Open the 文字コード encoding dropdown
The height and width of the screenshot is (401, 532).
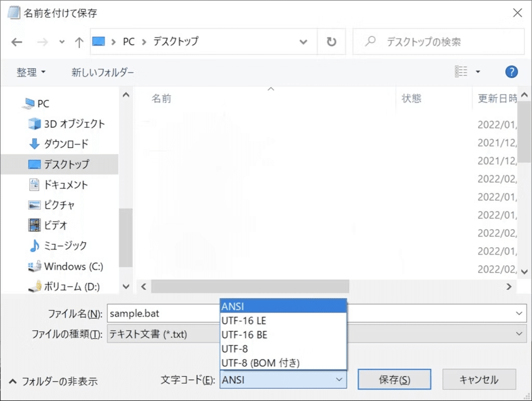coord(340,380)
